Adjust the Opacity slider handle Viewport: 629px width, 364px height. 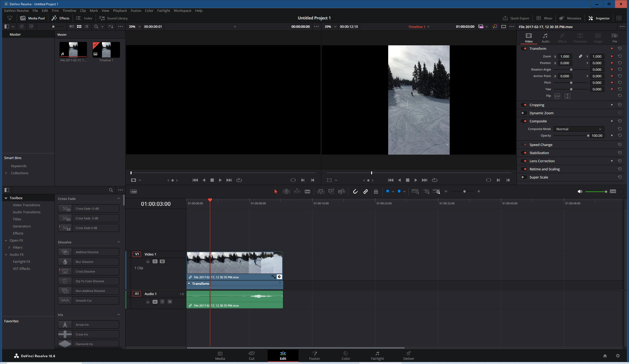pyautogui.click(x=588, y=135)
